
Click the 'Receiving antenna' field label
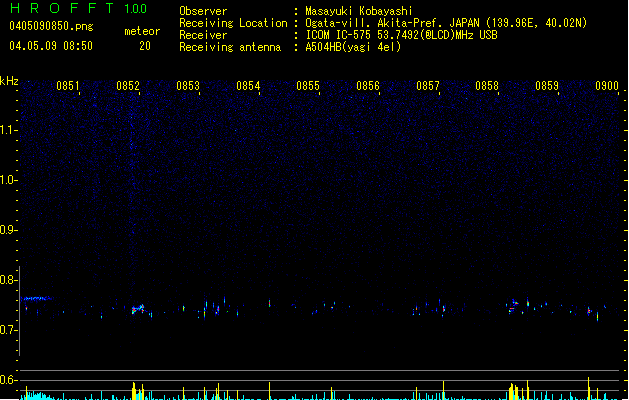tap(230, 47)
